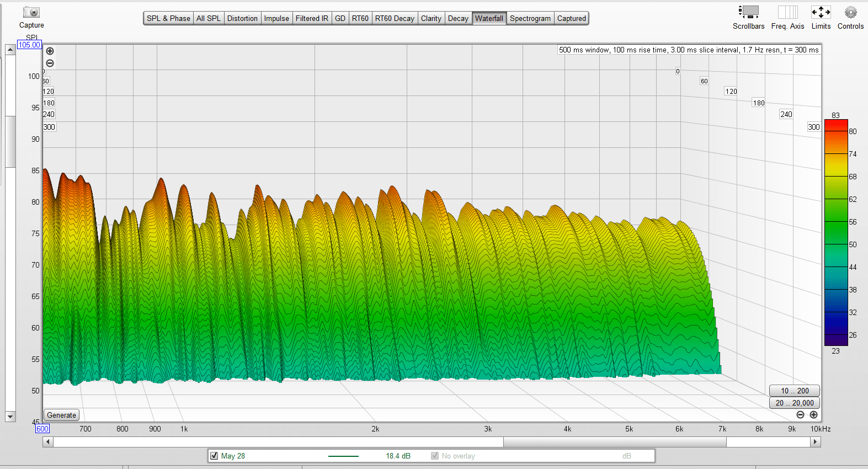Select the GD tab
The image size is (868, 469).
coord(340,18)
